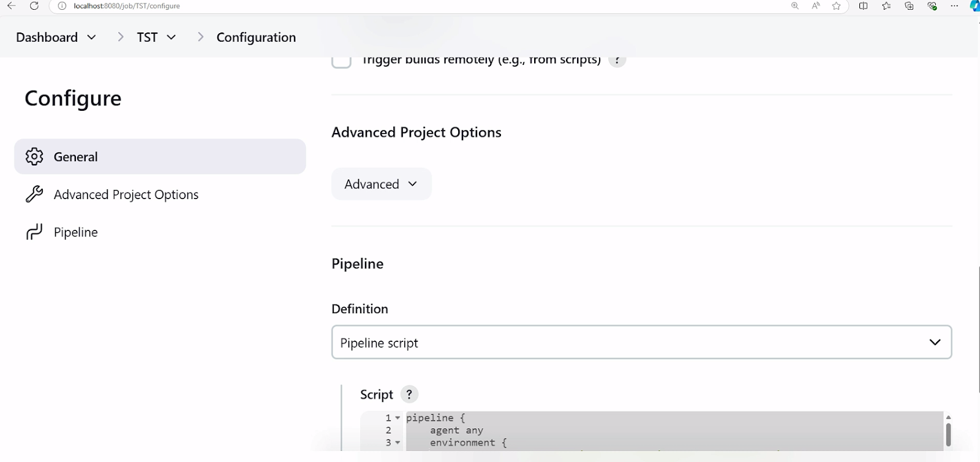
Task: Reload the Jenkins configure page
Action: (34, 6)
